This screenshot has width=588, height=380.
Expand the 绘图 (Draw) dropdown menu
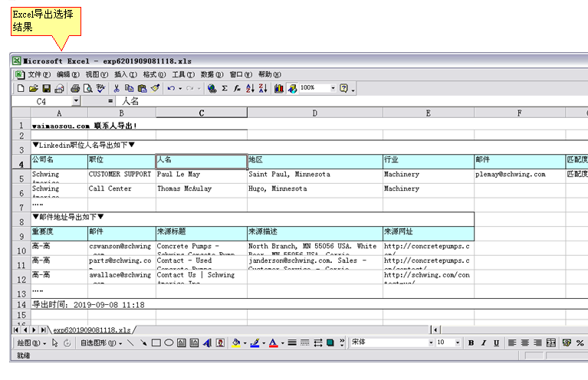(x=31, y=343)
